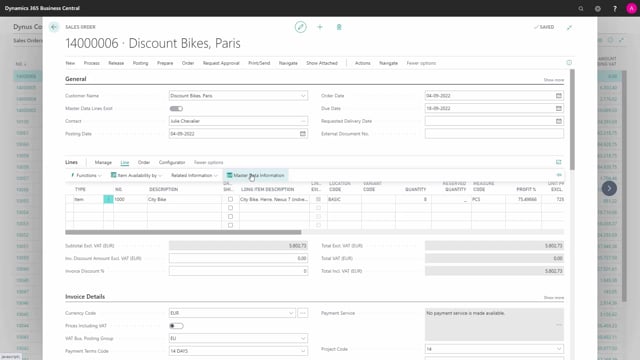
Task: Click Show more in General section
Action: (x=553, y=80)
